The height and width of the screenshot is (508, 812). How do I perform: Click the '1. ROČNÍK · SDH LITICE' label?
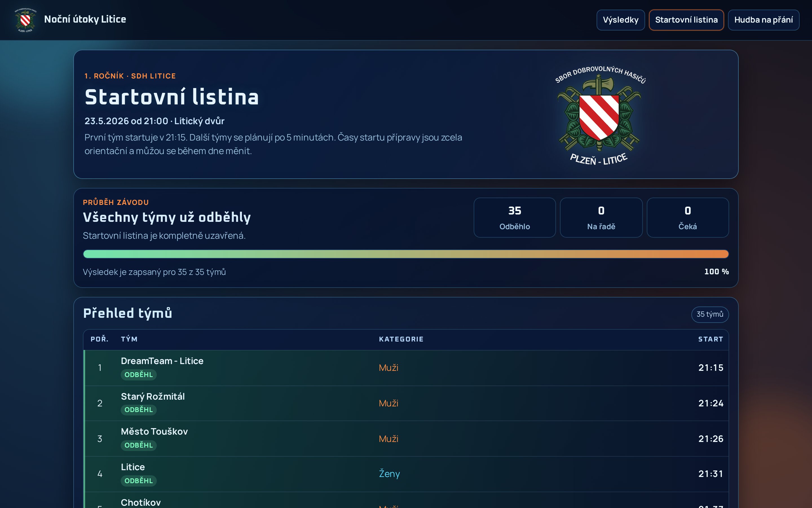click(130, 76)
